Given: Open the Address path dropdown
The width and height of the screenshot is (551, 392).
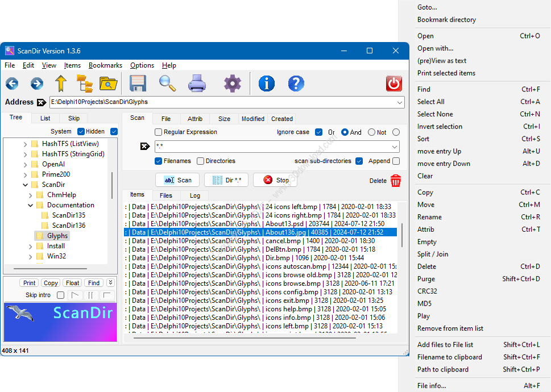Looking at the screenshot, I should pyautogui.click(x=400, y=102).
